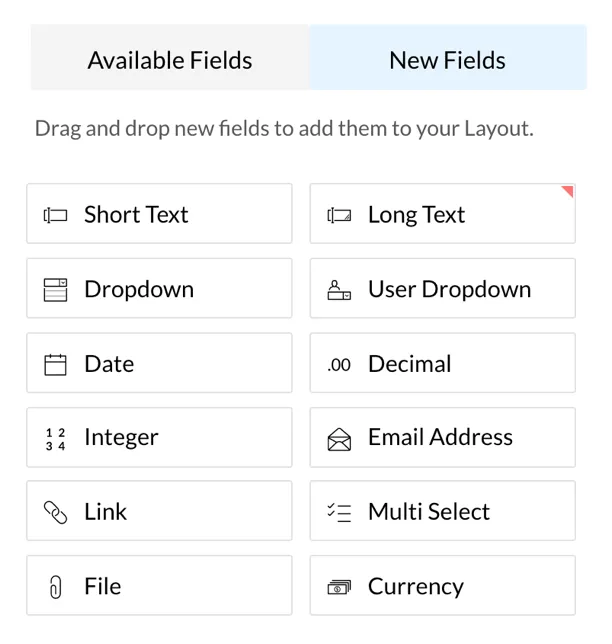The width and height of the screenshot is (612, 644).
Task: Click the Currency banknote icon
Action: point(339,587)
